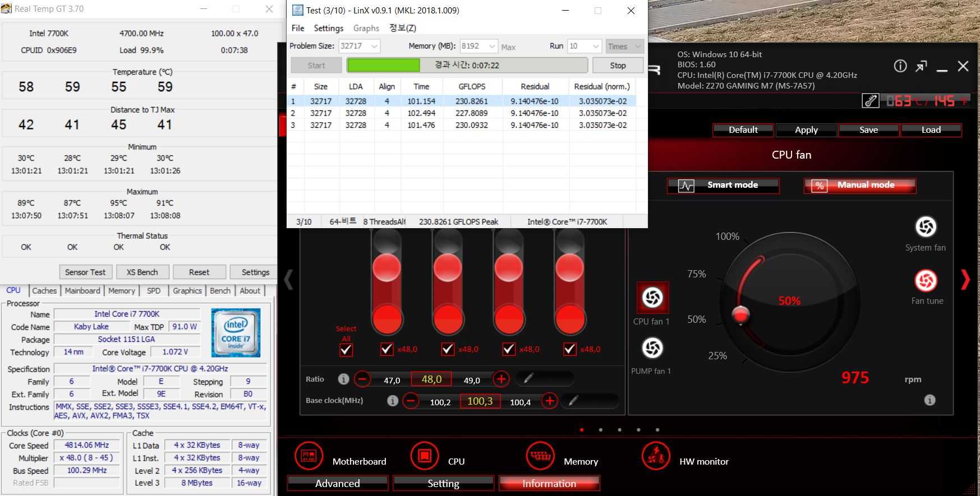Click the Base clock minus icon
Viewport: 980px width, 496px height.
coord(411,401)
